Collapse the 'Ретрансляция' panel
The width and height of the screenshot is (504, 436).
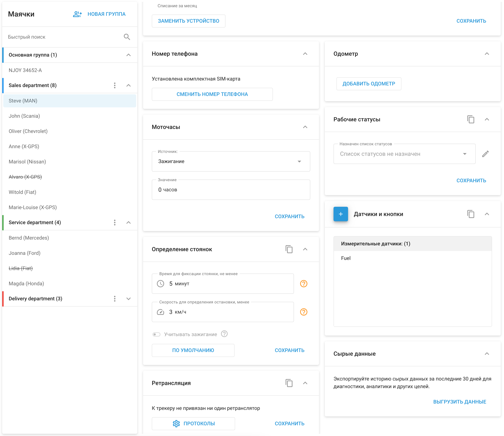[305, 383]
